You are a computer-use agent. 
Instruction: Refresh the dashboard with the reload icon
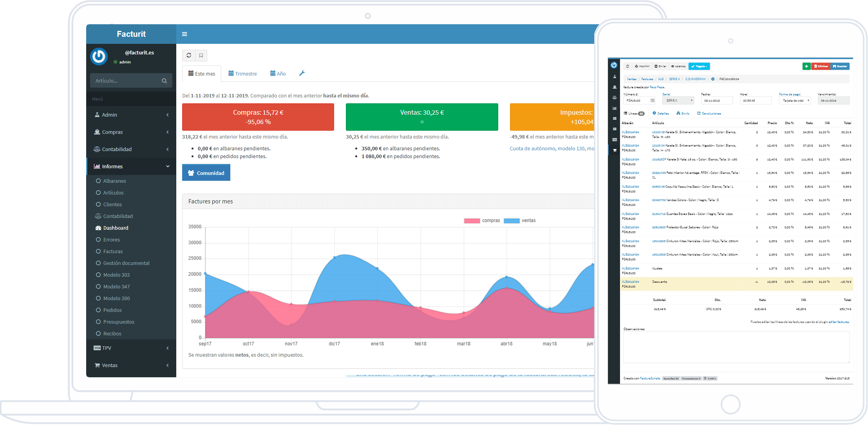pyautogui.click(x=189, y=55)
